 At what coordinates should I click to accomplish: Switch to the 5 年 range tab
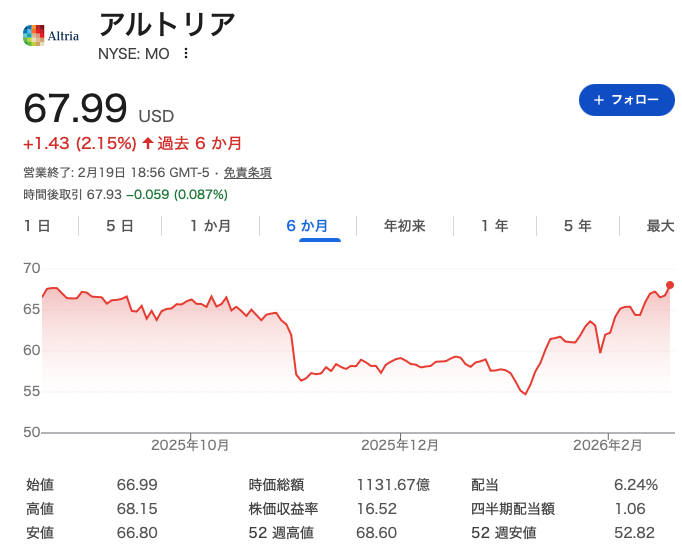[577, 226]
